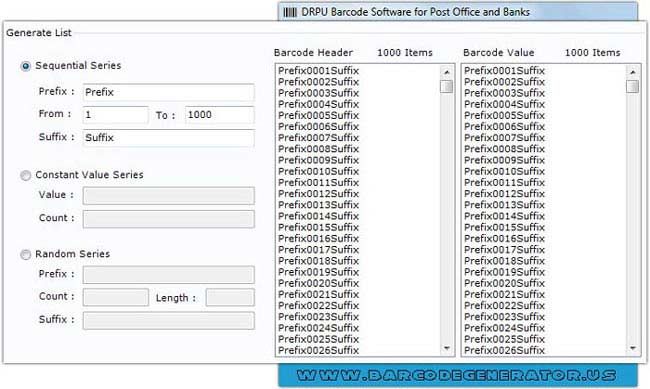Select Prefix0008Suffix in Barcode Header list

(x=318, y=149)
